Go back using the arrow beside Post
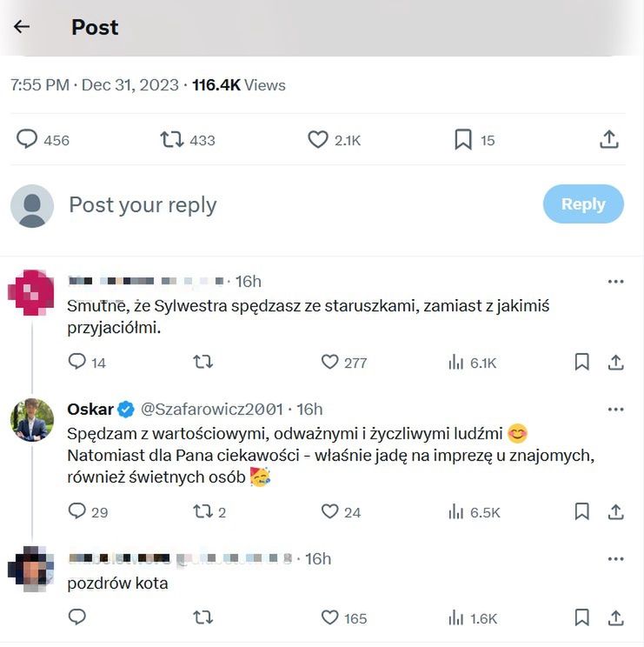Viewport: 644px width, 647px height. point(22,27)
